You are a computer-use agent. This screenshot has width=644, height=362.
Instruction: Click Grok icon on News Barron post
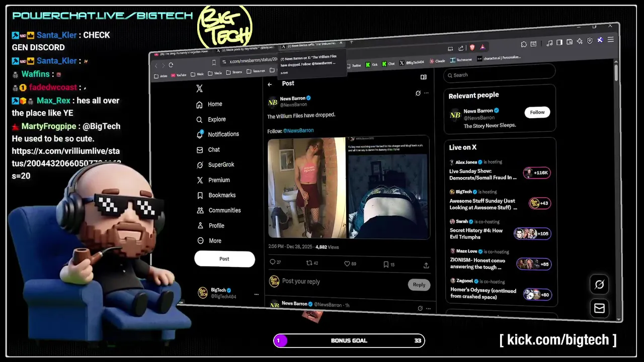[x=418, y=93]
